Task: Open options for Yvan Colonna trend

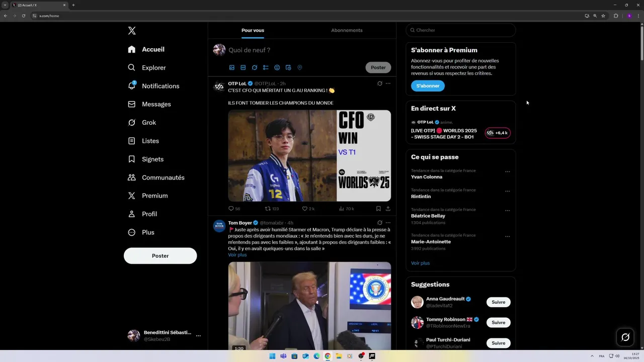Action: pyautogui.click(x=507, y=171)
